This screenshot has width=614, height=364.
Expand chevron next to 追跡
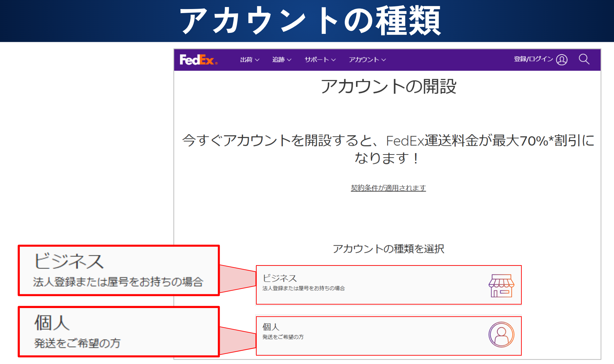[289, 60]
